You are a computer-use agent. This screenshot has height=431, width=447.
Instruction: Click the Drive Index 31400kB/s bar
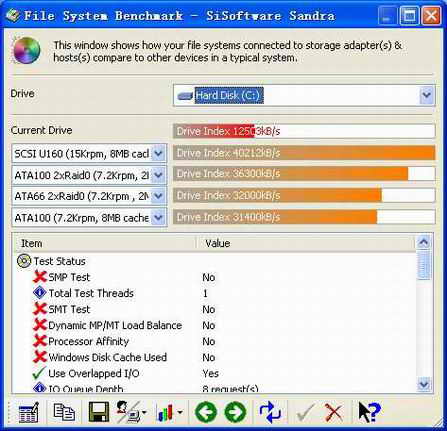pos(304,217)
